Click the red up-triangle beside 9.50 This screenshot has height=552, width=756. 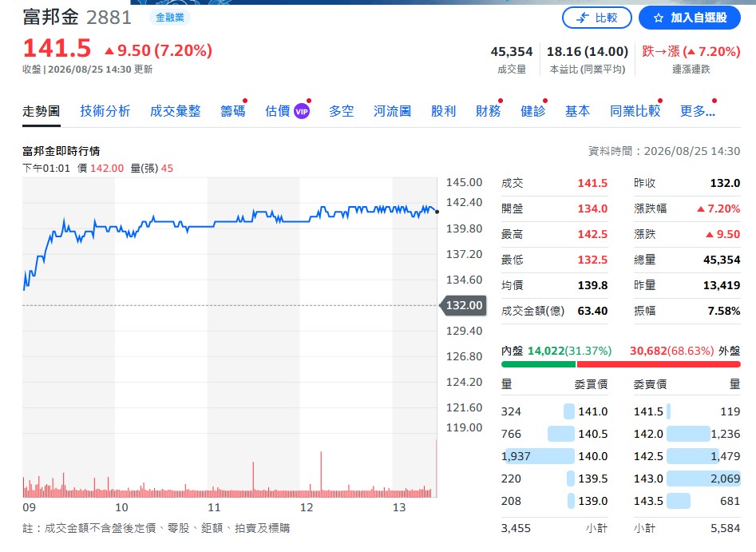[x=109, y=50]
